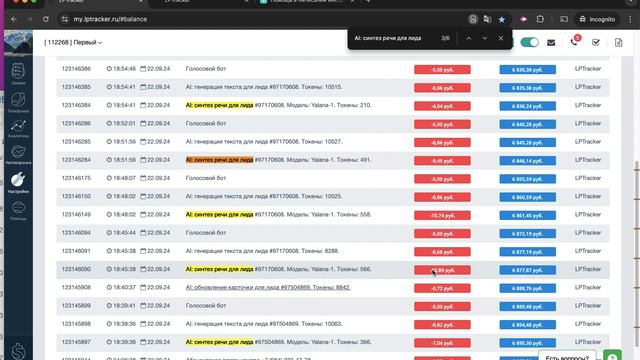Toggle the green switch in header

[529, 42]
